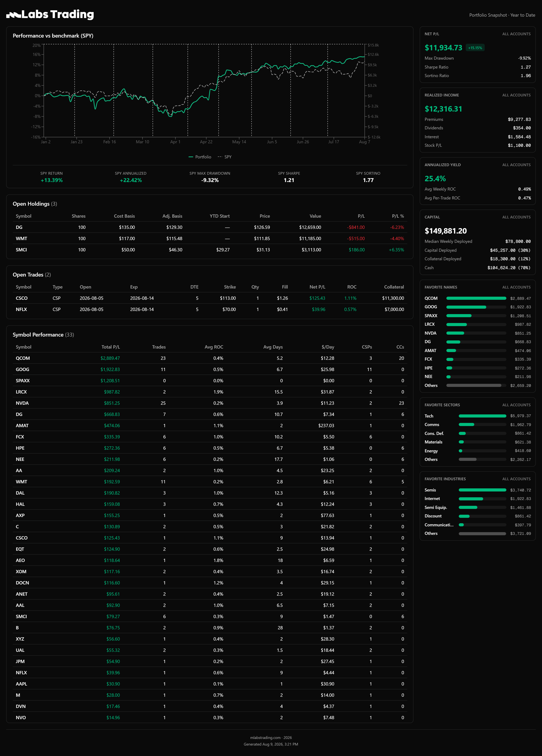
Task: Click the +15.15% badge beside Net P/L
Action: [475, 48]
